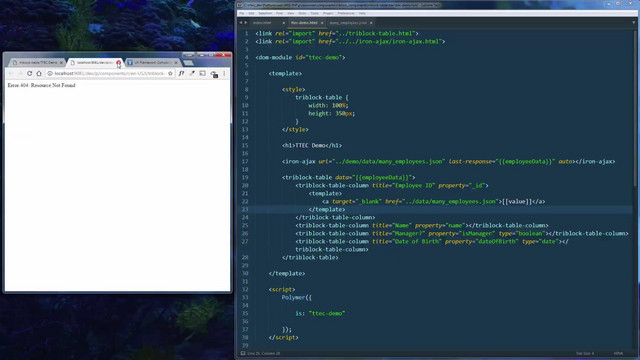Change Tab Size in editor status bar
640x360 pixels.
point(585,353)
